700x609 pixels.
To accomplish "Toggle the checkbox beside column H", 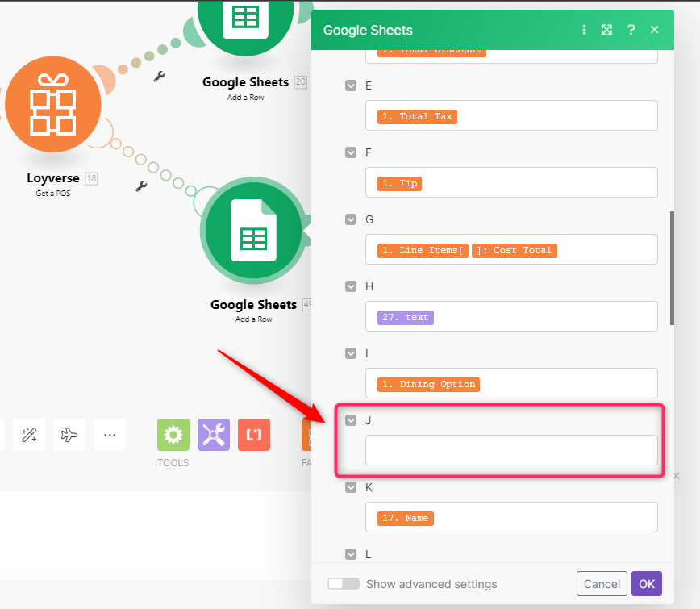I will point(351,286).
